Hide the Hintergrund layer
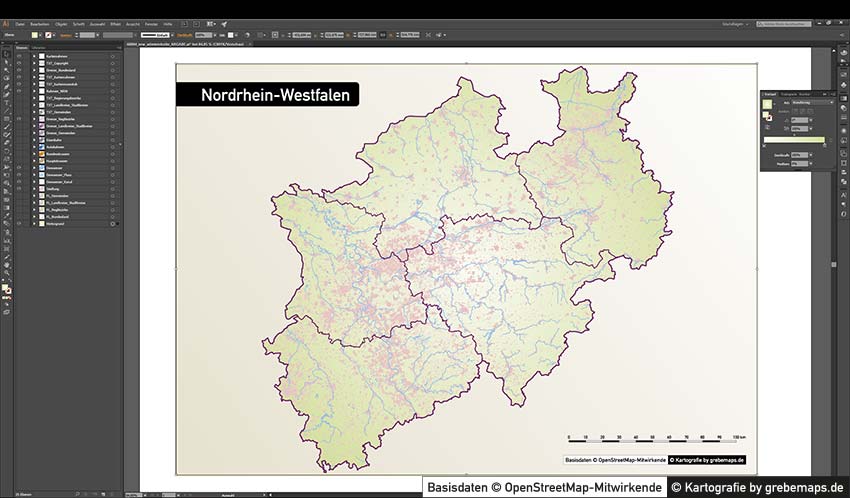The image size is (850, 498). [x=19, y=223]
